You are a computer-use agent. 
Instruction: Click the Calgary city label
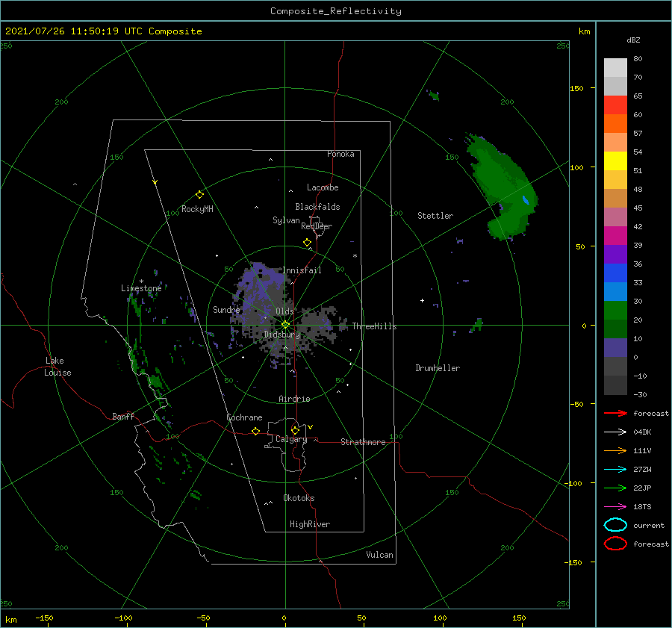click(291, 439)
